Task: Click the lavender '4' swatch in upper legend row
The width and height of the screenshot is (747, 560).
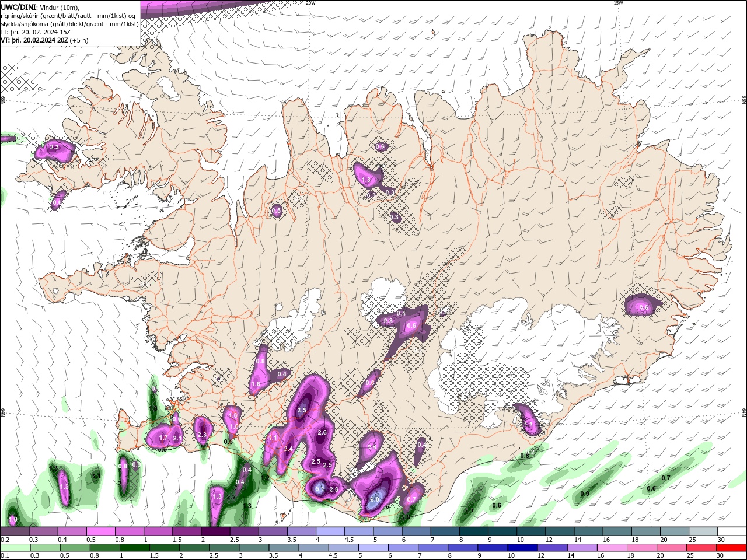Action: tap(330, 531)
